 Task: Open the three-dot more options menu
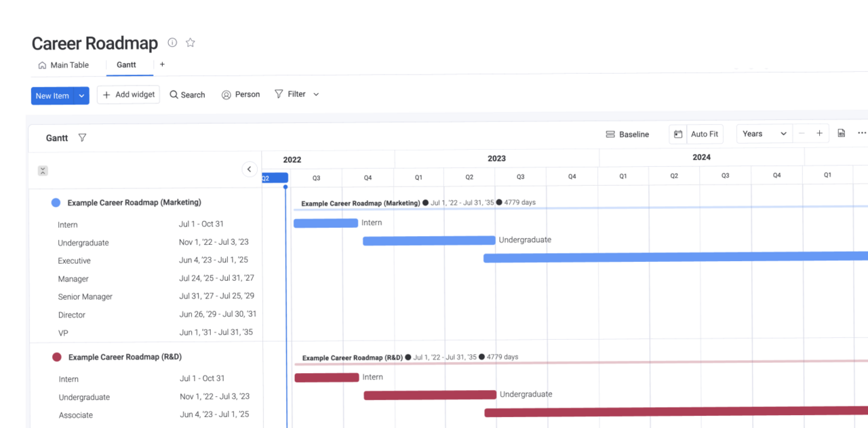click(x=862, y=134)
